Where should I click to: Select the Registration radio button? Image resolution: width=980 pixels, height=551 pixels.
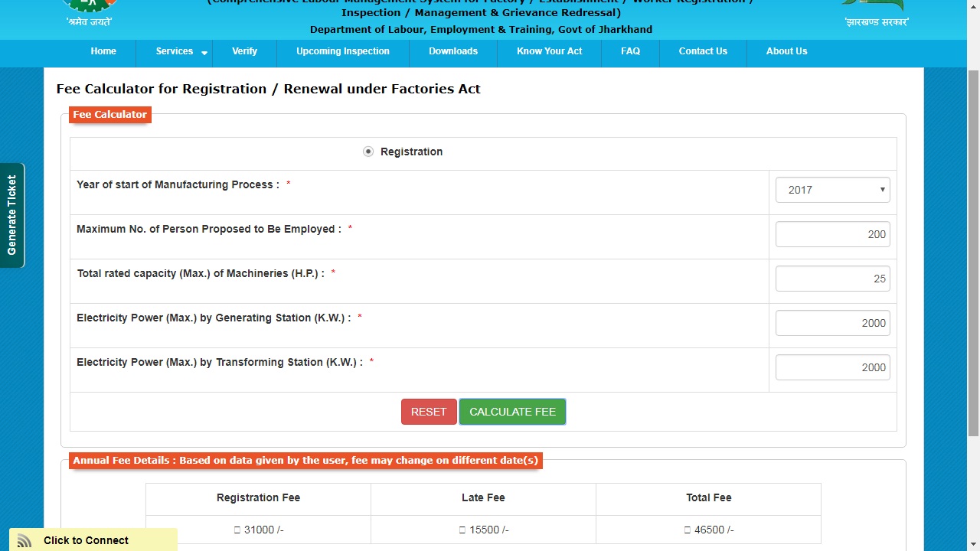point(368,152)
